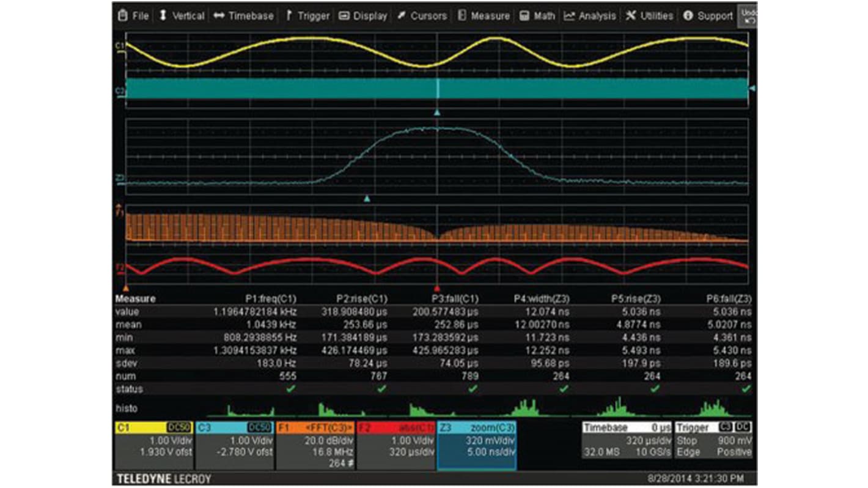This screenshot has width=868, height=488.
Task: Click the green status checkmark for P3
Action: pos(473,389)
